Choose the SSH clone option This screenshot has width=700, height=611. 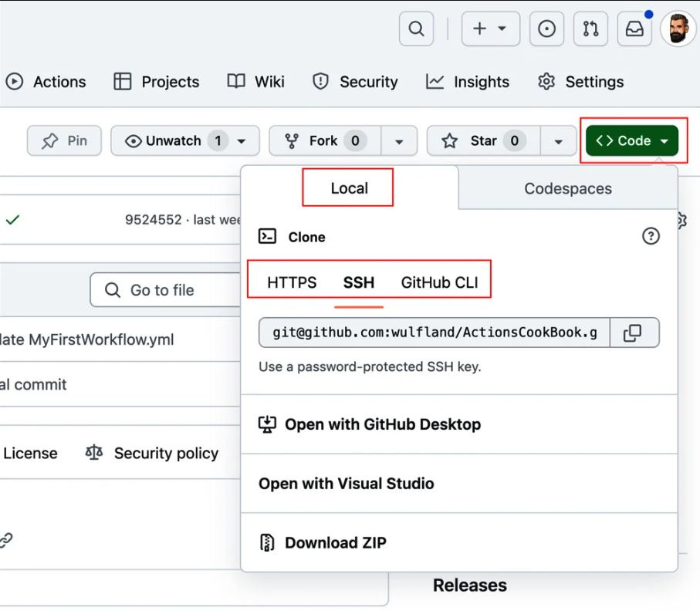[x=358, y=282]
